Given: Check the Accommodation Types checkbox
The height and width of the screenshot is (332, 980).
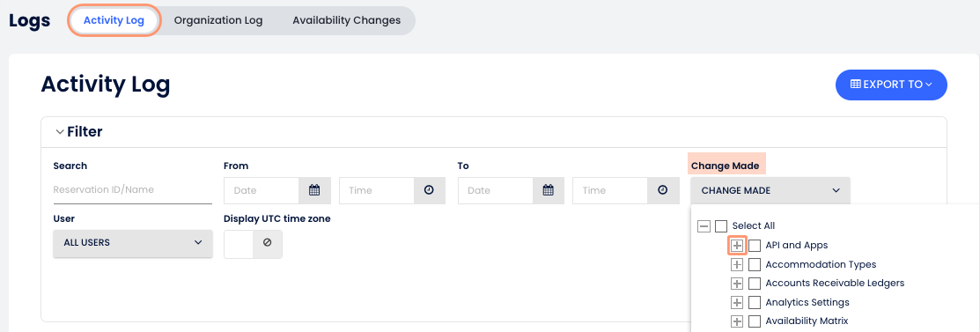Looking at the screenshot, I should 755,264.
